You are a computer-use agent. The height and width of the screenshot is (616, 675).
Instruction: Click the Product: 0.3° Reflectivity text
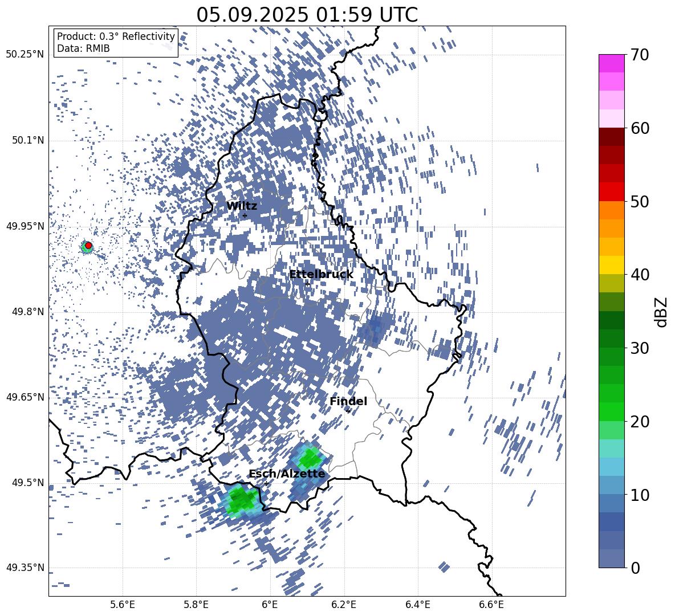[116, 36]
